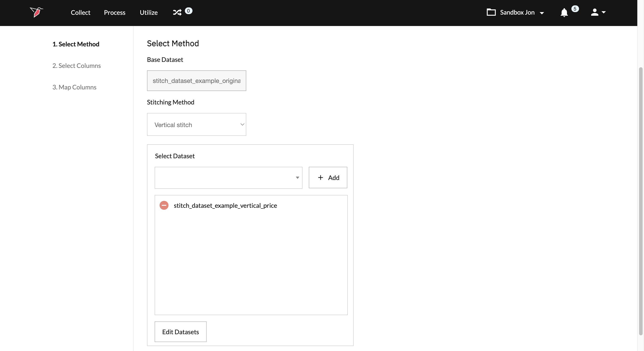Click the Sandbox Jon folder icon
The image size is (644, 351).
[x=491, y=12]
